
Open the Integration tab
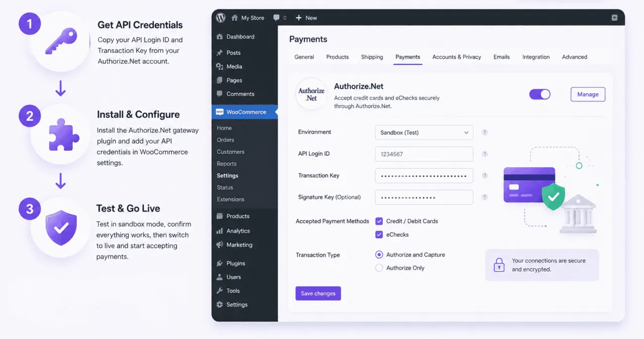(x=536, y=57)
